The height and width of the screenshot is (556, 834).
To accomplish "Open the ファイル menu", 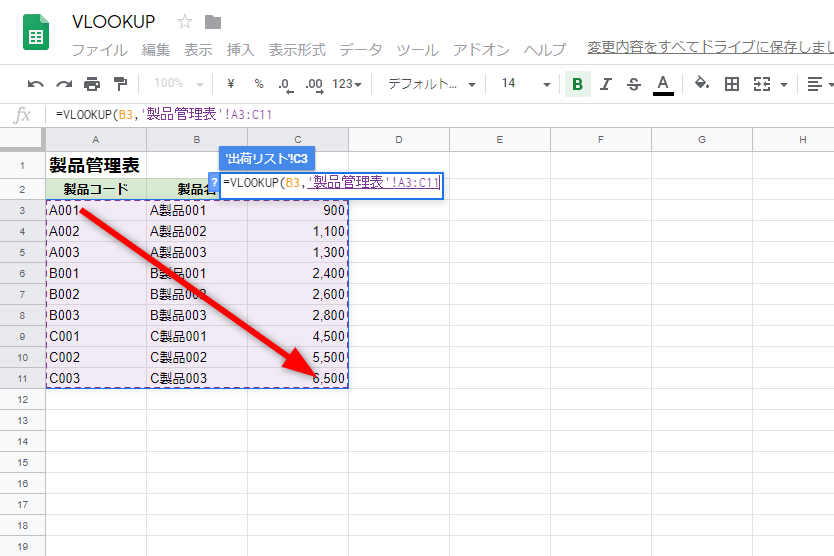I will 99,50.
